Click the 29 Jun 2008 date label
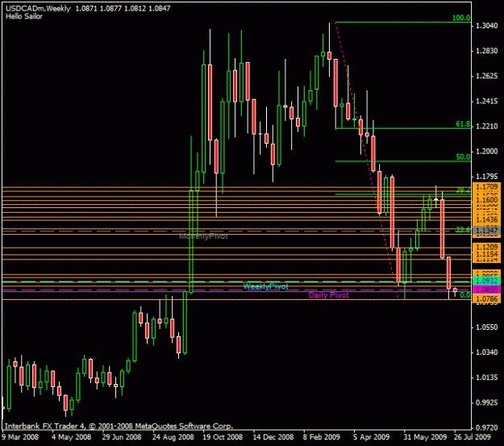This screenshot has width=504, height=446. tap(122, 437)
